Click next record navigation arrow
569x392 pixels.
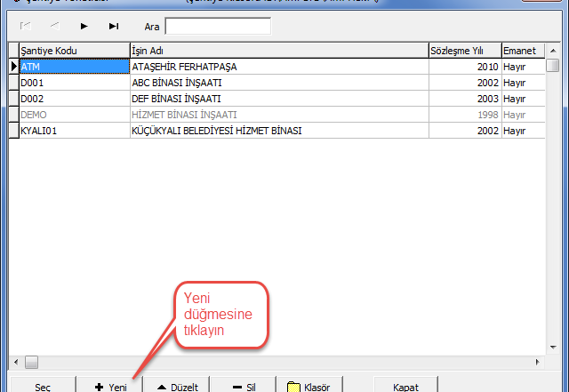pyautogui.click(x=84, y=27)
